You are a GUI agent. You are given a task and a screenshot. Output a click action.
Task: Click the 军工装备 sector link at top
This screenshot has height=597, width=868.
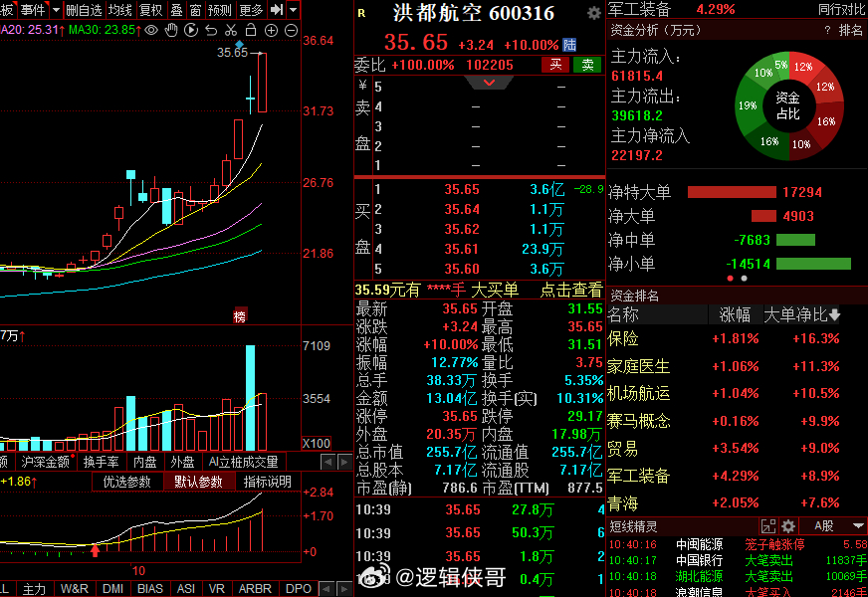[639, 9]
